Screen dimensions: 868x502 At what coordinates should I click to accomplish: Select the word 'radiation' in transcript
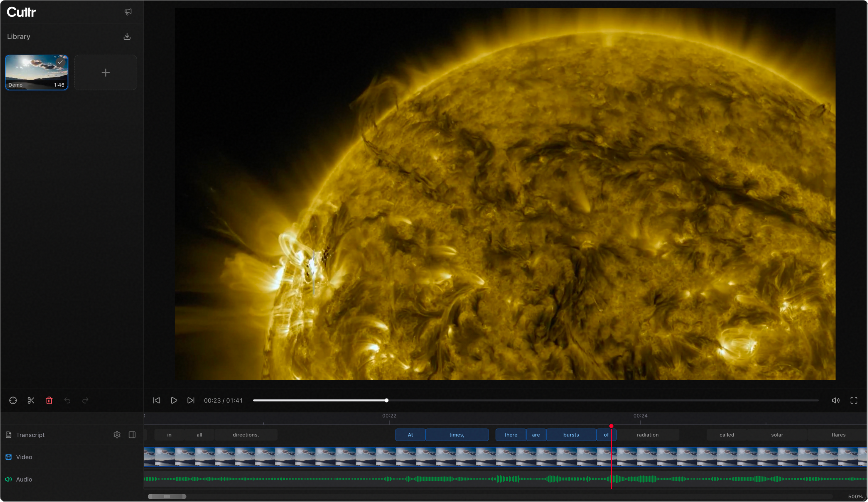point(648,435)
